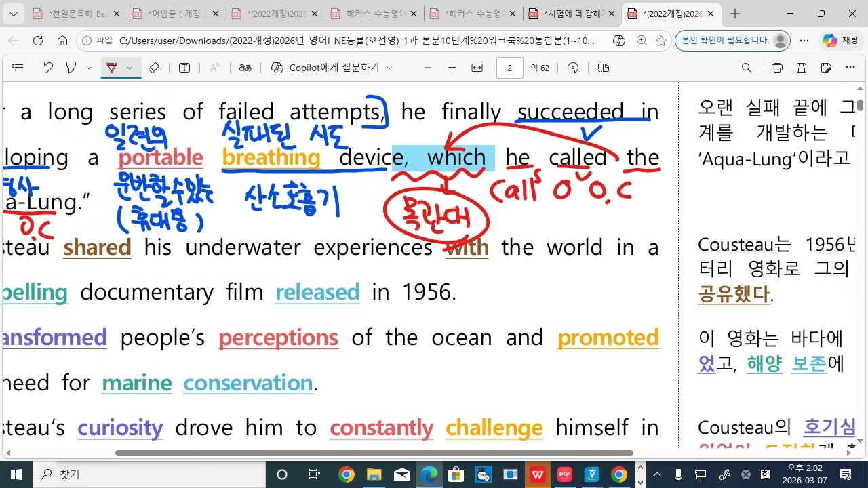This screenshot has width=868, height=488.
Task: Expand the Draw tool options arrow
Action: tap(130, 68)
